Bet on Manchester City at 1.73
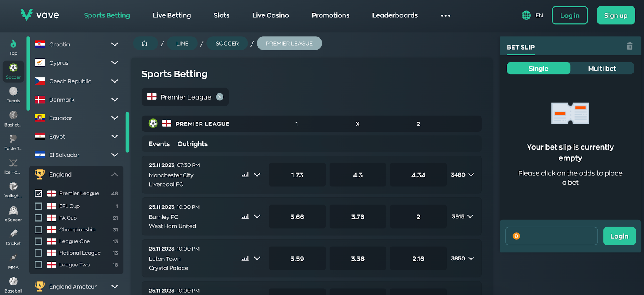644x295 pixels. (x=297, y=175)
